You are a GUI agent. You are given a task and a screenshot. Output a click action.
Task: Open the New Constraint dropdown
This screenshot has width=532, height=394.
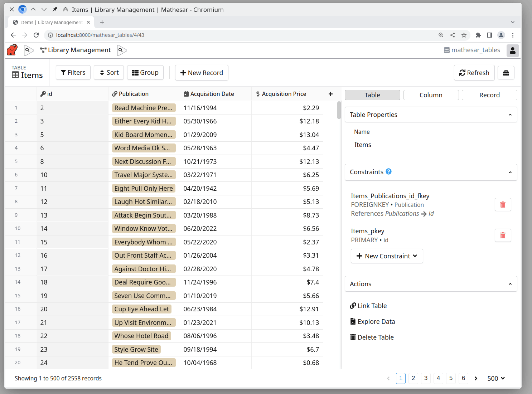click(387, 256)
